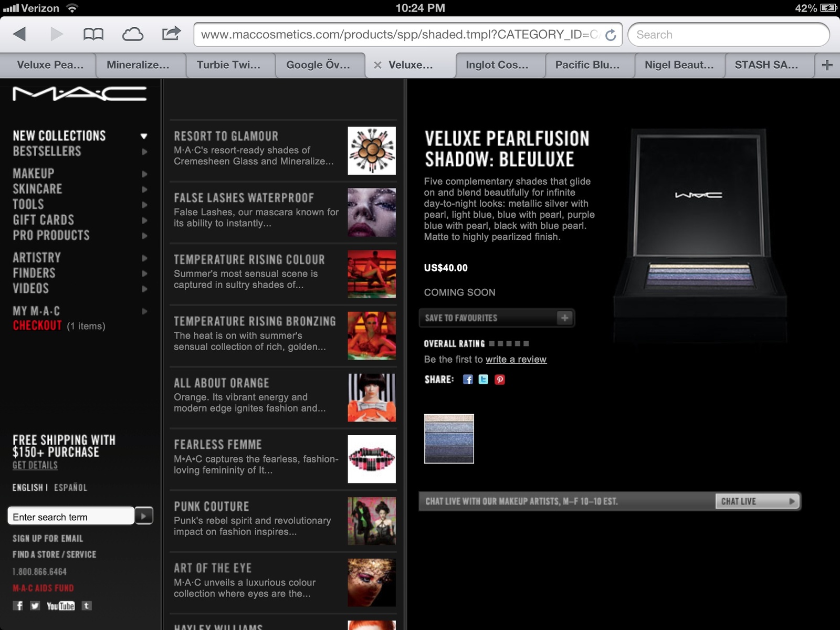Viewport: 840px width, 630px height.
Task: Expand the Pro Products arrow
Action: point(144,236)
